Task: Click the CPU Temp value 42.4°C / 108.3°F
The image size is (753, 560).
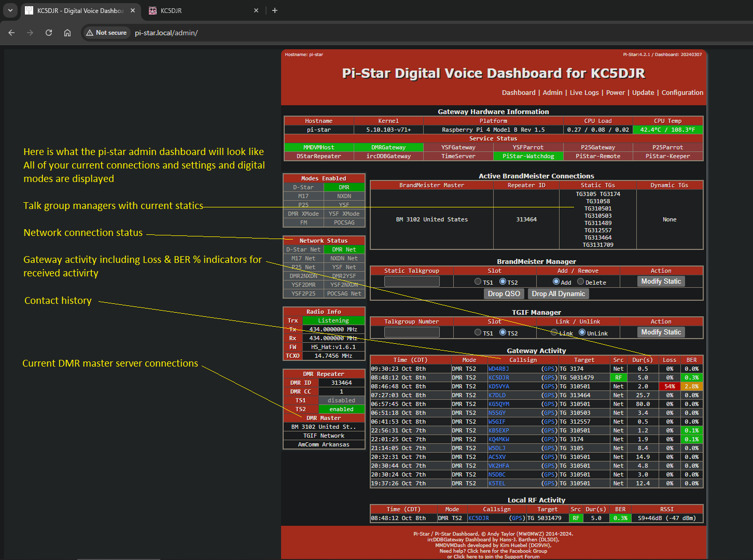Action: pos(668,130)
